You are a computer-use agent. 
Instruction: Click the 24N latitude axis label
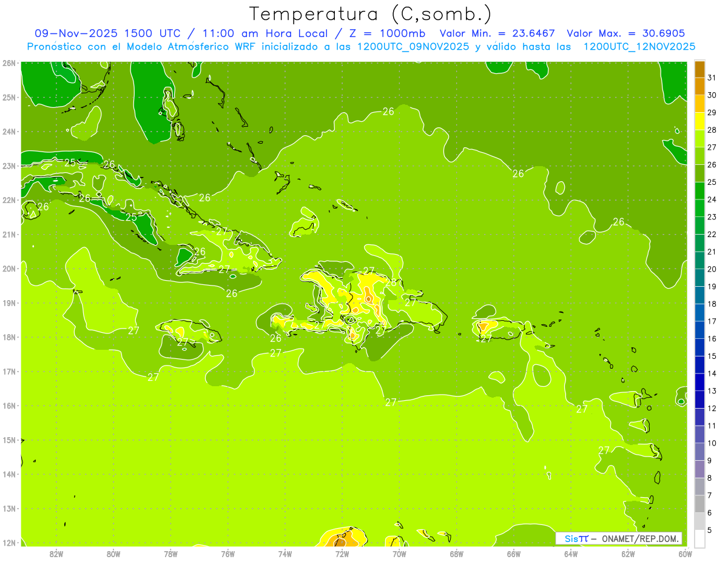9,132
